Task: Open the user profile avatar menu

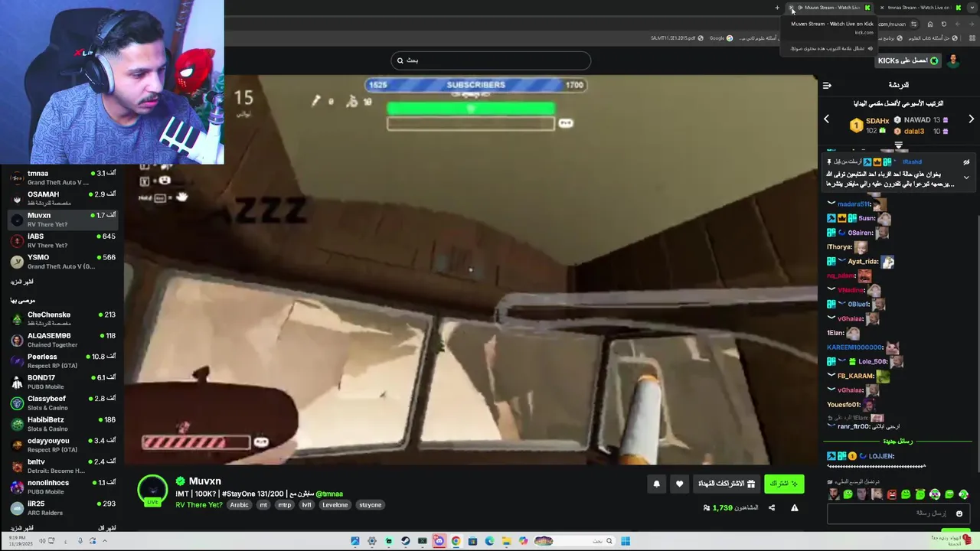Action: pos(953,60)
